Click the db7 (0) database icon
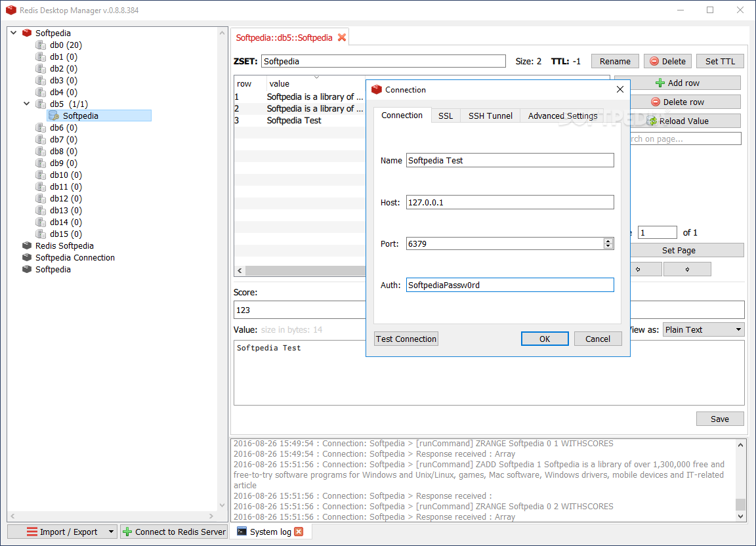This screenshot has height=546, width=756. click(41, 139)
